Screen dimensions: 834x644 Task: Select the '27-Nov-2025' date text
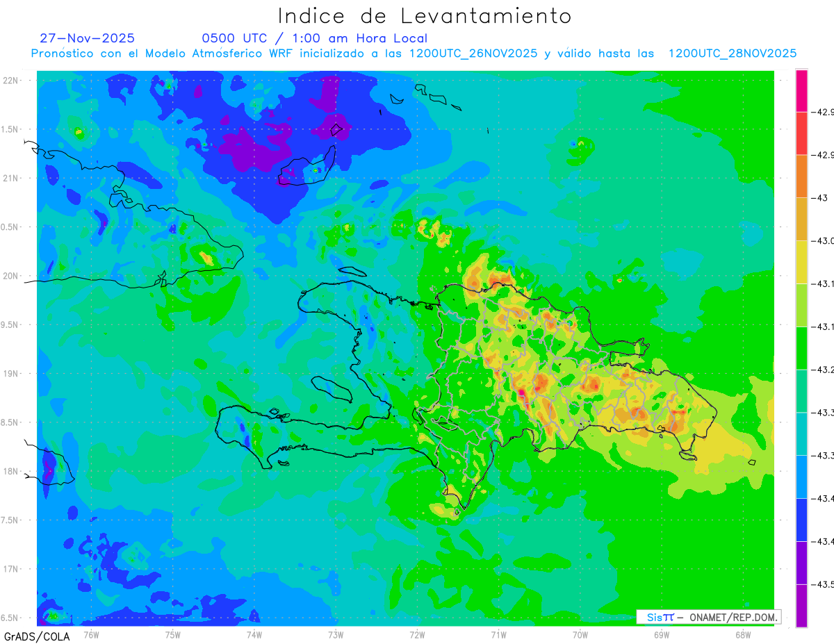click(88, 38)
